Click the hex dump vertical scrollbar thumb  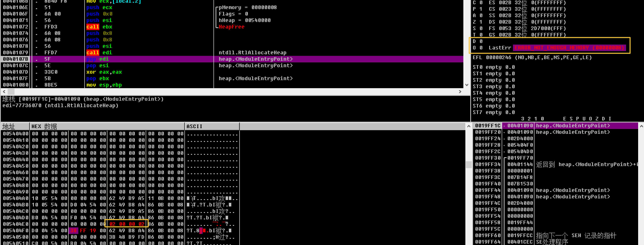(x=469, y=164)
